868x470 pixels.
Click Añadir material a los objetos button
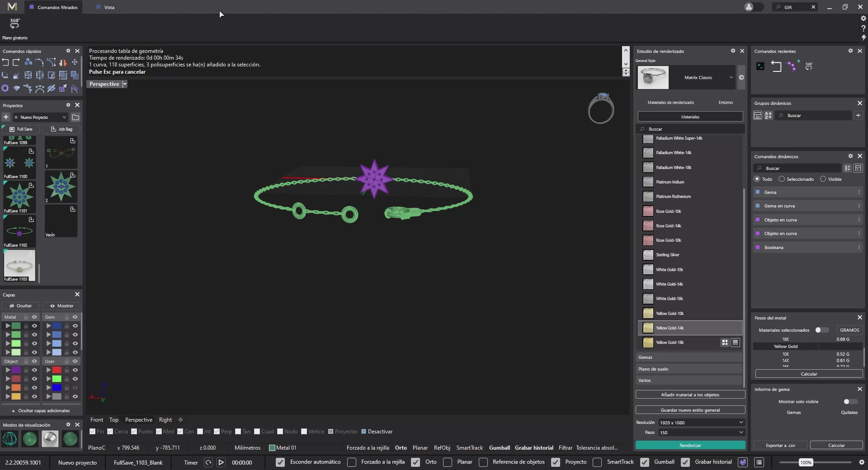[690, 395]
